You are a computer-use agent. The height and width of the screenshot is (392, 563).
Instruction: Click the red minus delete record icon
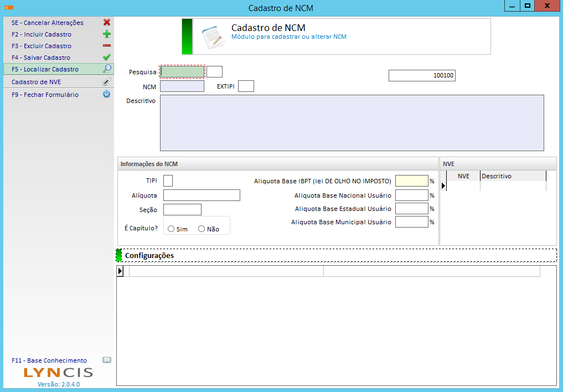coord(107,46)
